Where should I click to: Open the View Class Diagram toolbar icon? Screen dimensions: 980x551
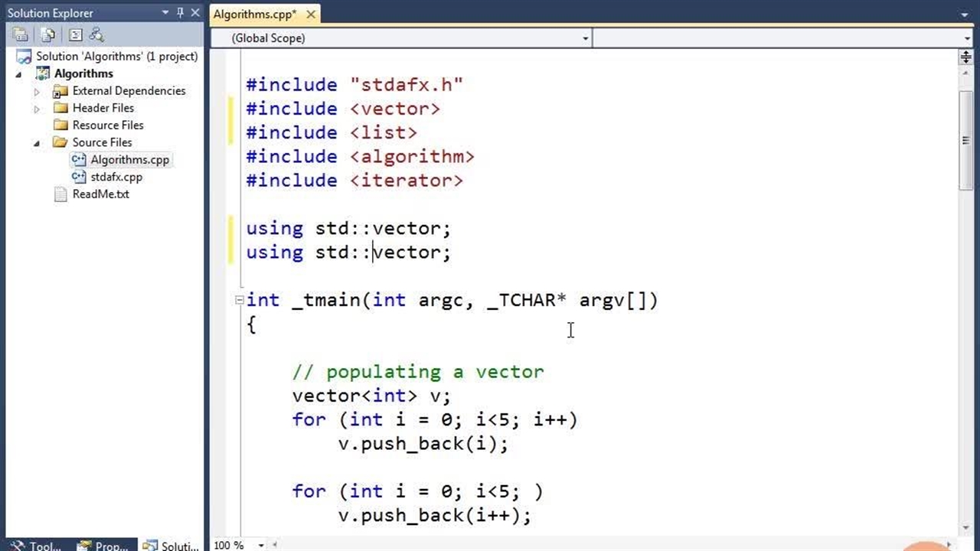tap(96, 34)
